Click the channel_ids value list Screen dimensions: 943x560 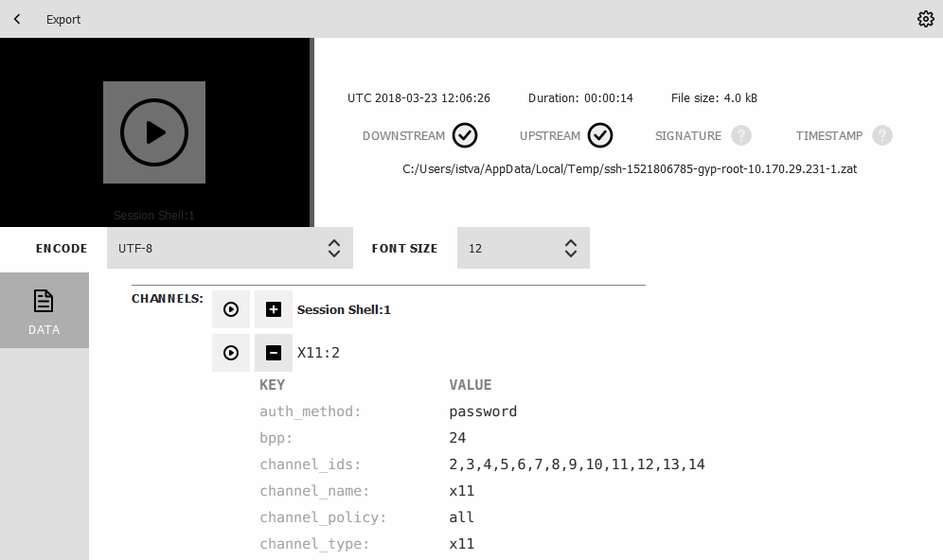pyautogui.click(x=577, y=464)
